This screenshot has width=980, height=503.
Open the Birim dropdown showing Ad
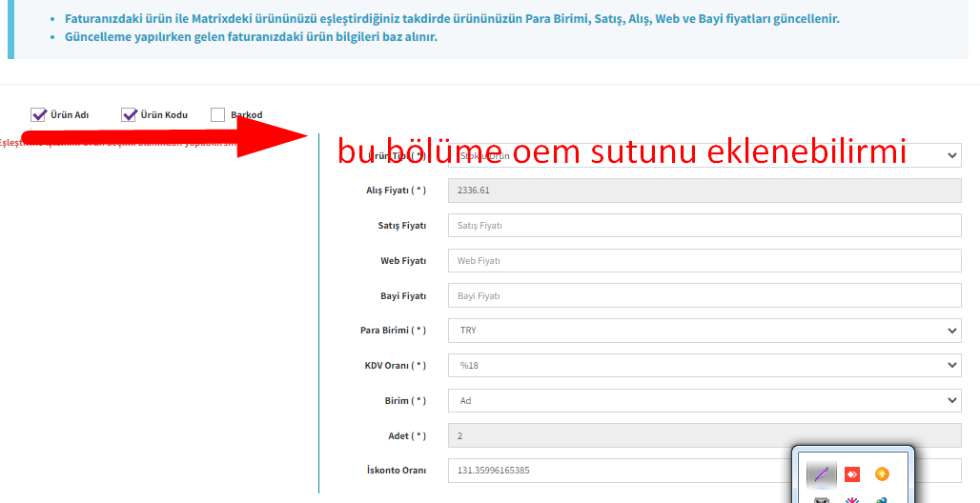pyautogui.click(x=704, y=401)
